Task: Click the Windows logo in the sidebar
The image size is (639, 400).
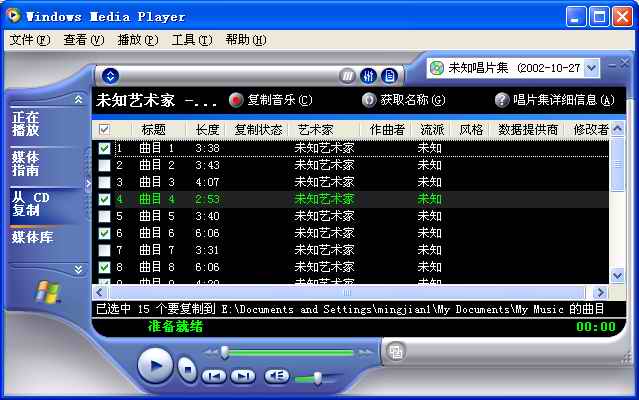Action: [48, 292]
